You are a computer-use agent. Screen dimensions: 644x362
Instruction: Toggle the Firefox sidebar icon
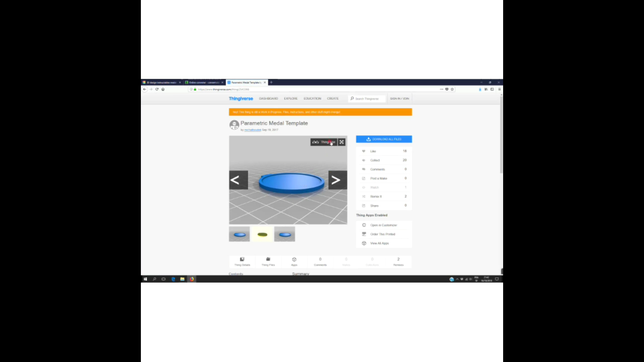coord(492,89)
